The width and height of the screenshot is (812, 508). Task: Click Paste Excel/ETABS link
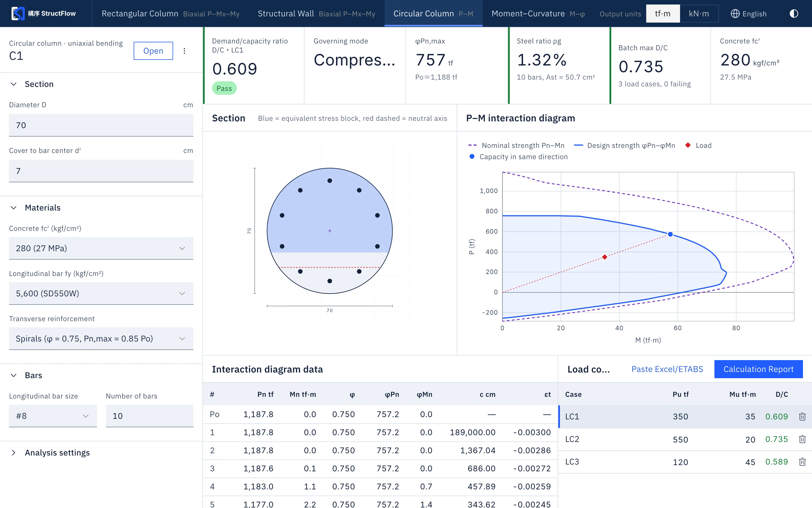667,369
